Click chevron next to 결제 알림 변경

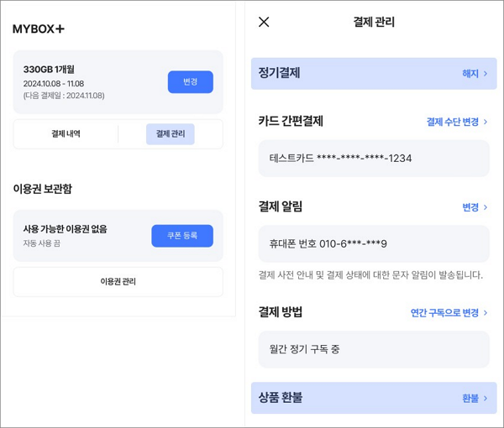click(x=486, y=207)
